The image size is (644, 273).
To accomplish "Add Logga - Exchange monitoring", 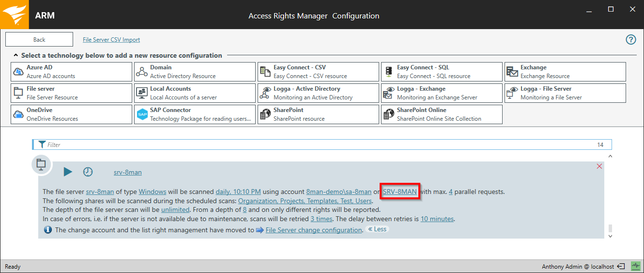I will pyautogui.click(x=442, y=93).
